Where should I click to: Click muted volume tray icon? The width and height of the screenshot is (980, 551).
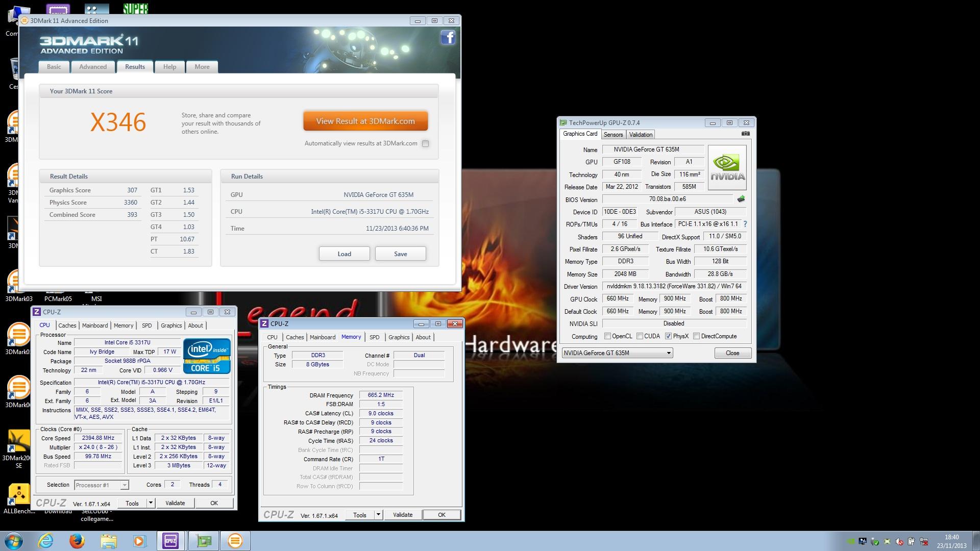899,541
